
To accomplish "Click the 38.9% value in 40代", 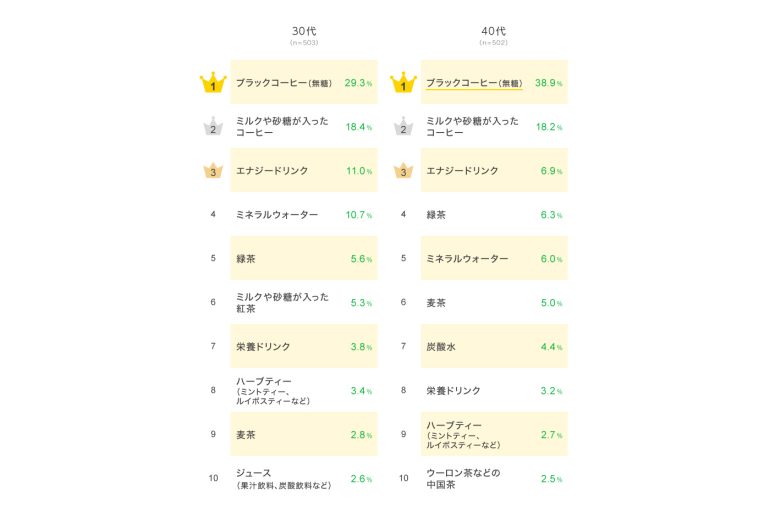I will click(x=549, y=83).
